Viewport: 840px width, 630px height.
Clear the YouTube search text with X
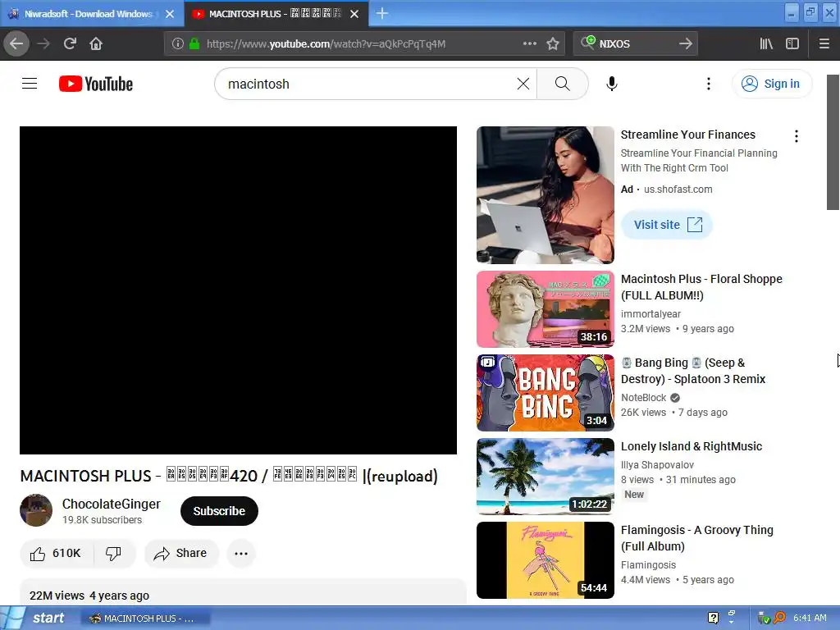click(523, 84)
